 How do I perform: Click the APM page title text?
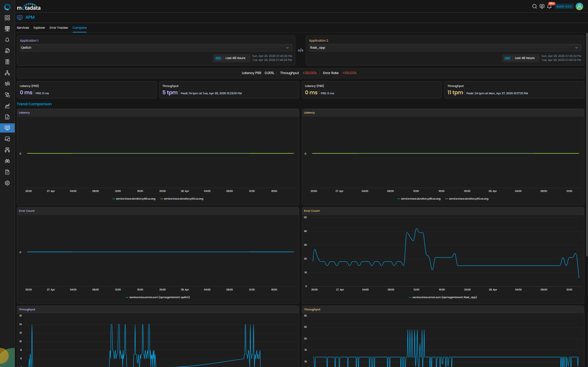point(30,17)
